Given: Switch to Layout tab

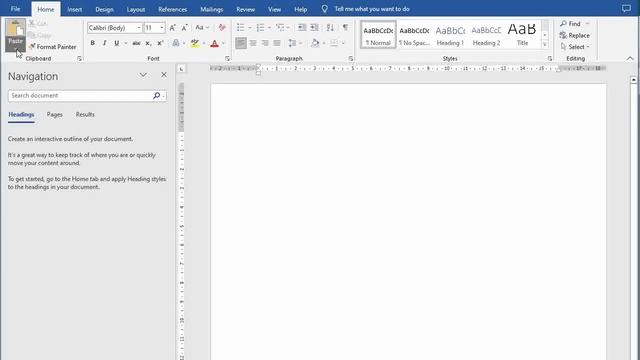Looking at the screenshot, I should [136, 9].
